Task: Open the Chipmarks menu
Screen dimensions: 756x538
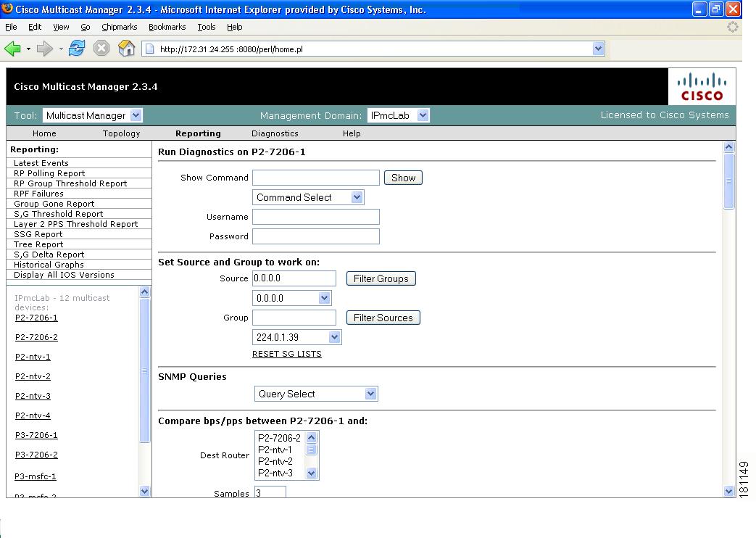Action: click(x=119, y=27)
